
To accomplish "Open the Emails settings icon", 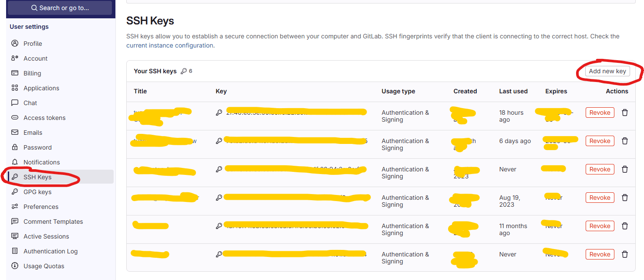I will click(14, 132).
